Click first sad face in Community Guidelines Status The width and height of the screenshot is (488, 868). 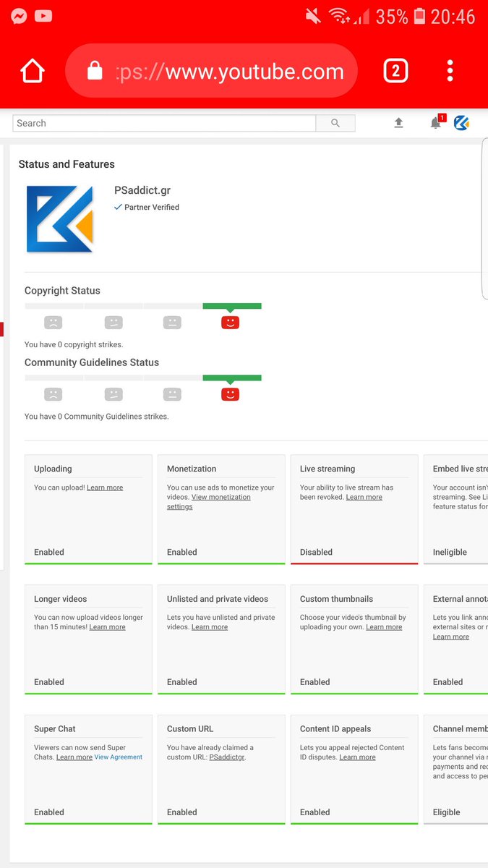(x=53, y=394)
